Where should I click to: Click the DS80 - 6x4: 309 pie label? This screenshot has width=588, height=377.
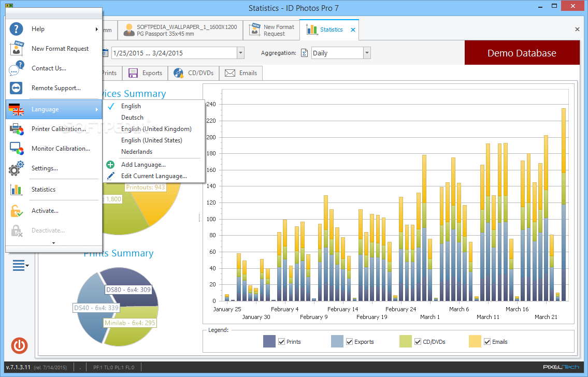tap(128, 289)
